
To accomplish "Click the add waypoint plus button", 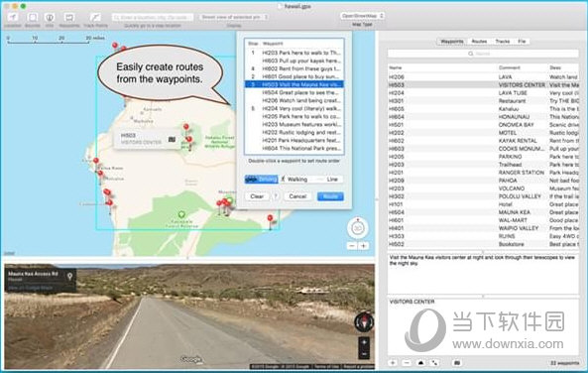I will [393, 363].
